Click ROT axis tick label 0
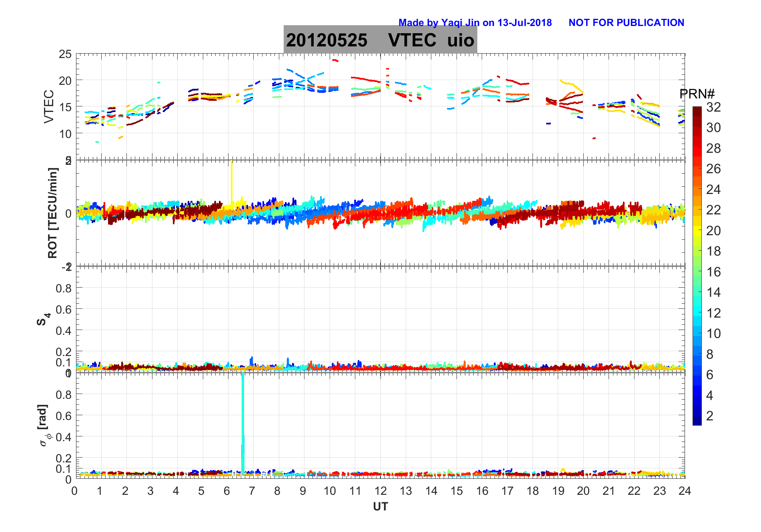Screen dimensions: 761x532 click(x=68, y=214)
